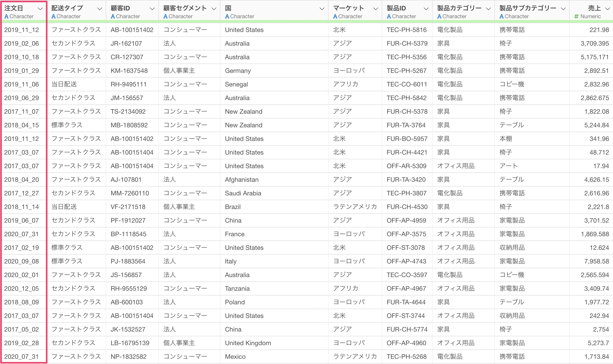Click the sales value 7,958.58
613x364 pixels.
pos(596,261)
